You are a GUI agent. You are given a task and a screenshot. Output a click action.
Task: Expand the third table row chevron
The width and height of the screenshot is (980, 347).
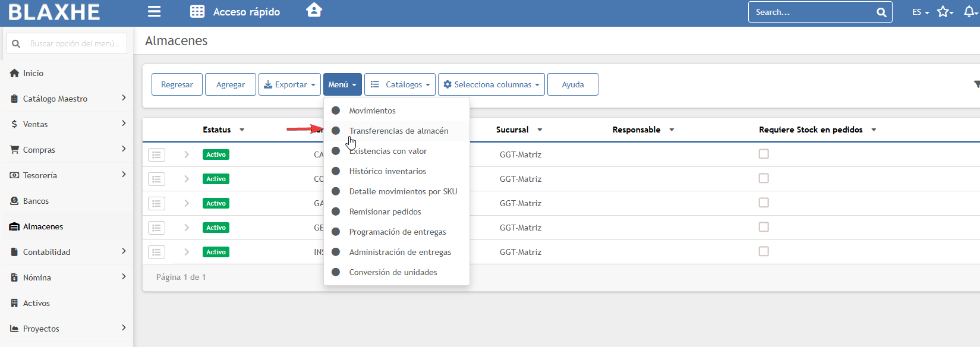[187, 203]
